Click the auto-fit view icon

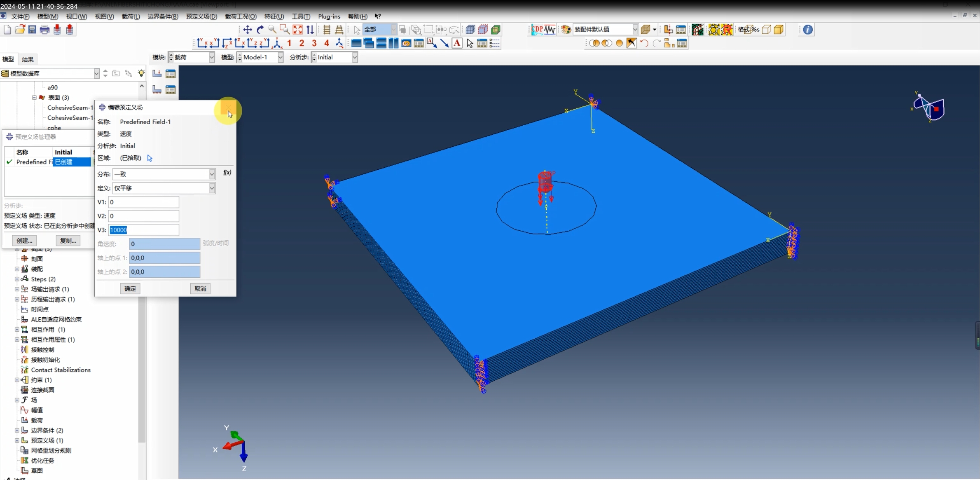click(x=297, y=30)
